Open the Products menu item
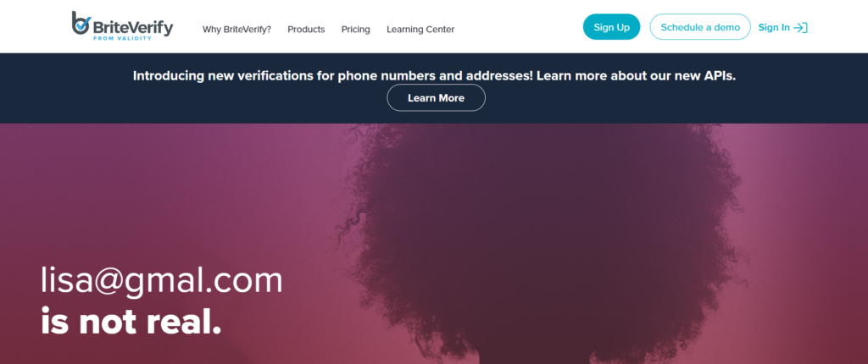This screenshot has width=868, height=364. (306, 30)
